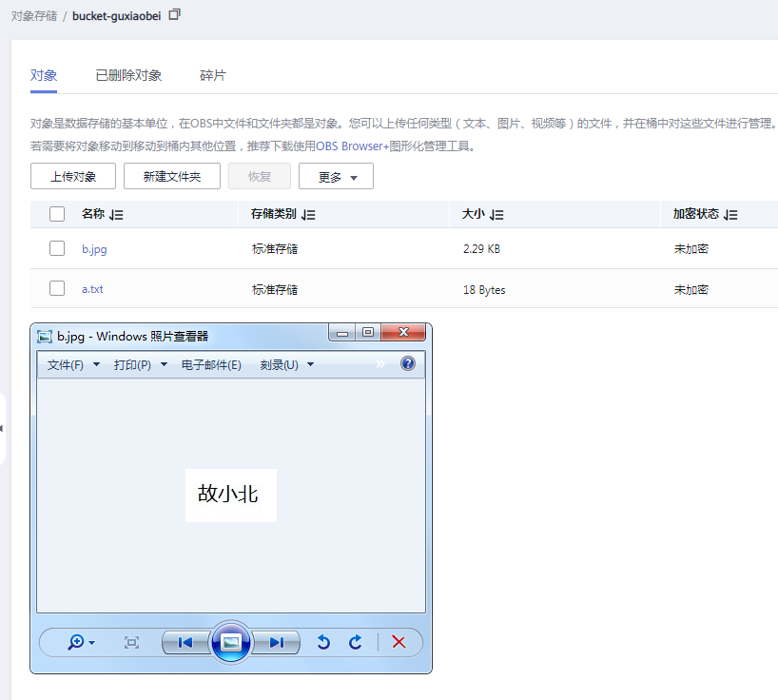Open the 更多 dropdown menu
Screen dimensions: 778x700
pos(336,176)
